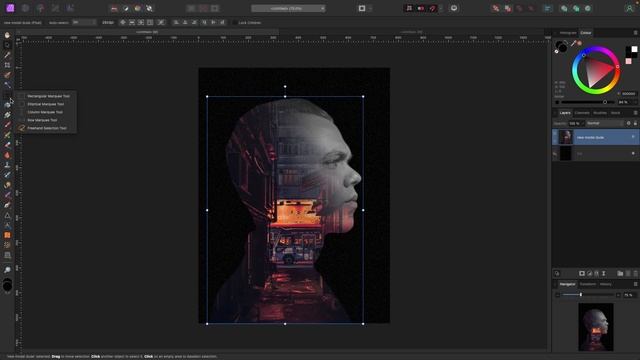Enable the Lock Children checkbox
This screenshot has width=640, height=360.
coord(234,22)
